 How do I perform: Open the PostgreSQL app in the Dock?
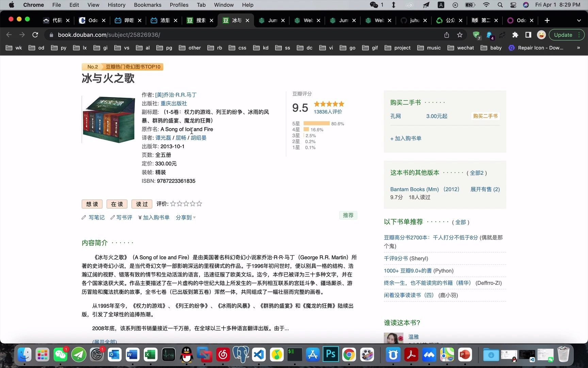[x=241, y=354]
